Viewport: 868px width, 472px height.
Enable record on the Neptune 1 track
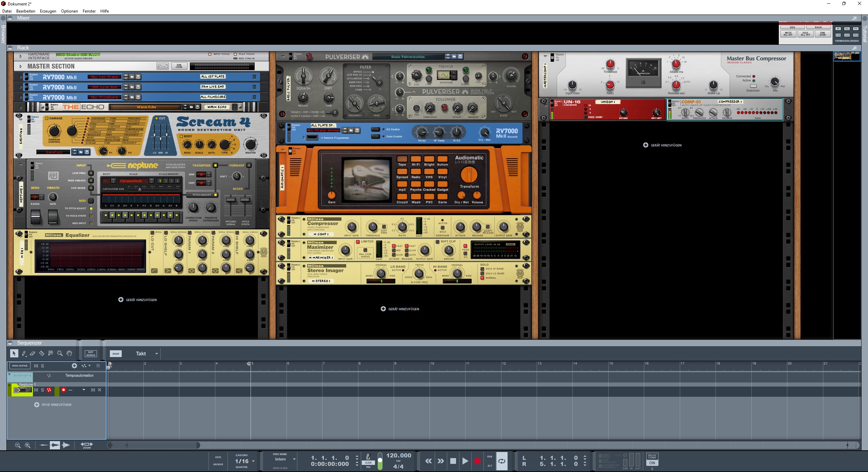[x=63, y=390]
